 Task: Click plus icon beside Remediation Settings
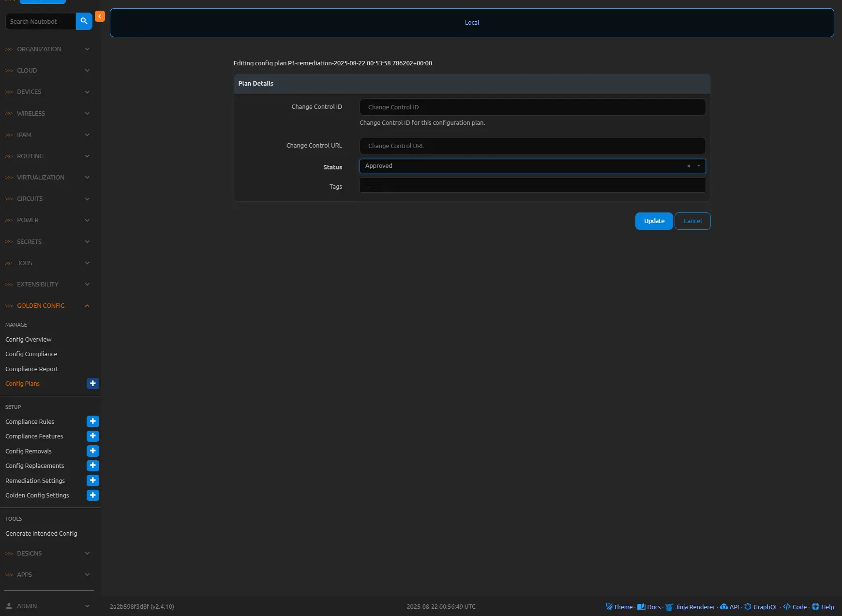click(92, 481)
